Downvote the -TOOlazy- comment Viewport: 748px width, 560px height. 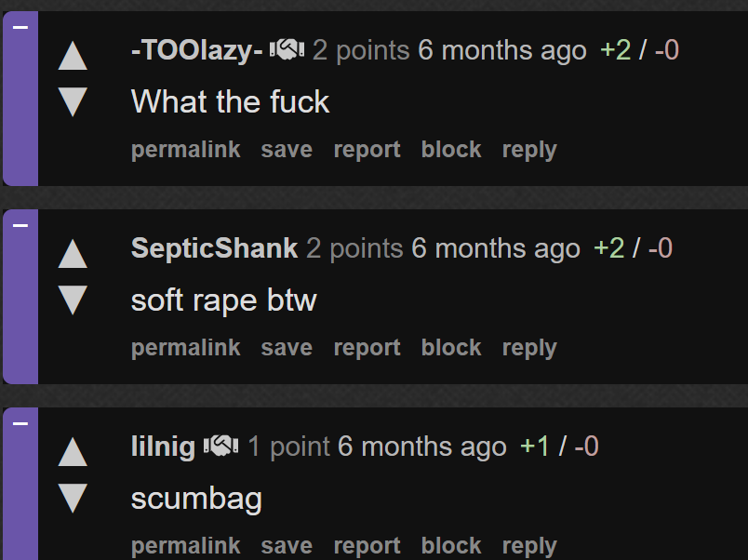point(73,101)
